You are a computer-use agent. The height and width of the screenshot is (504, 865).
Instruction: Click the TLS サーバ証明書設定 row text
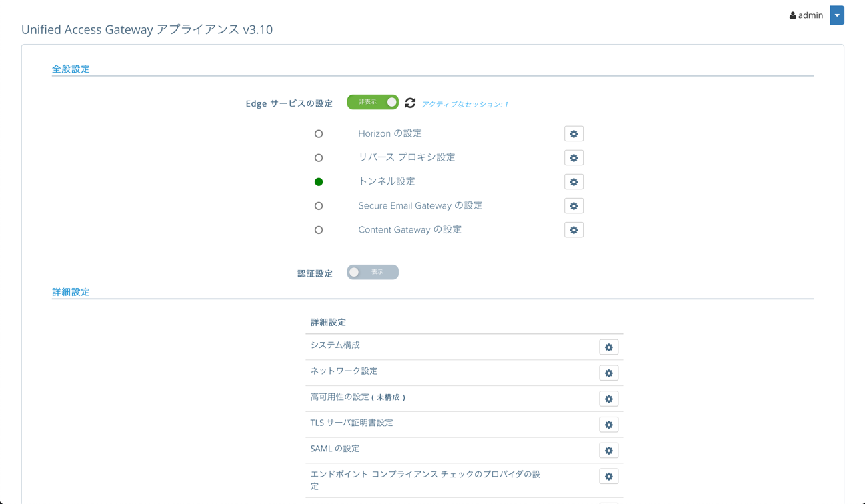[351, 423]
